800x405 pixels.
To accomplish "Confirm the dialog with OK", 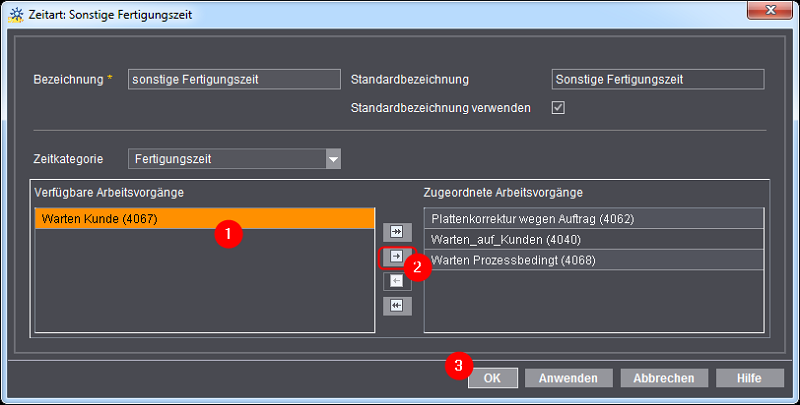I will click(x=492, y=378).
